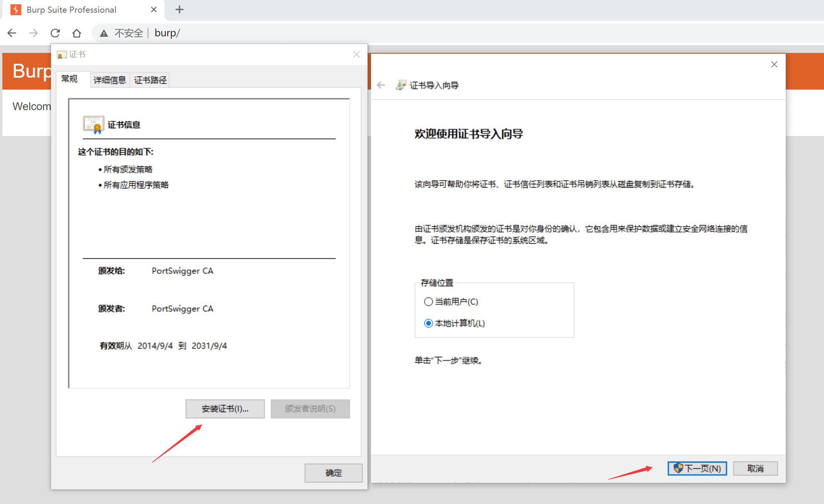This screenshot has height=504, width=824.
Task: Select the 本地计算机(L) radio button
Action: tap(428, 323)
